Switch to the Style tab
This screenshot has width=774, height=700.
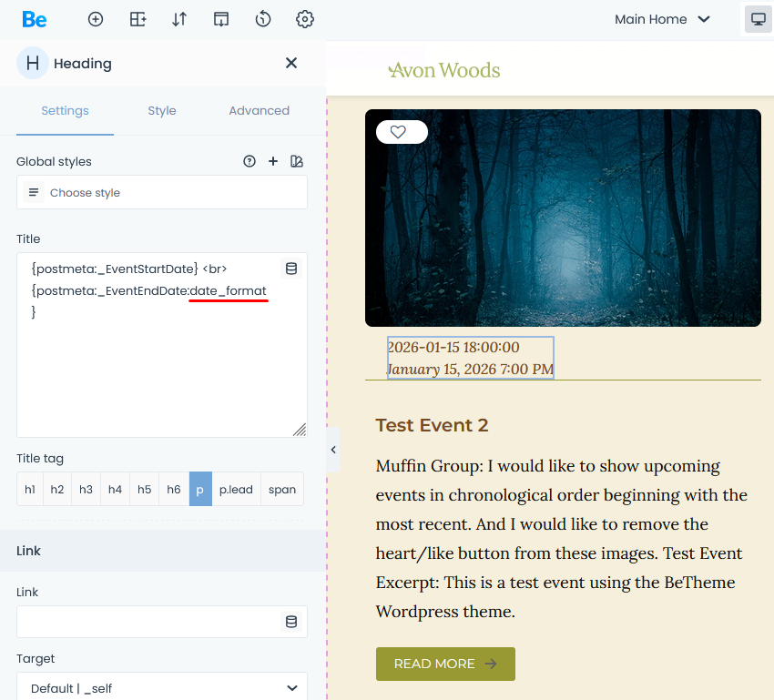(162, 110)
